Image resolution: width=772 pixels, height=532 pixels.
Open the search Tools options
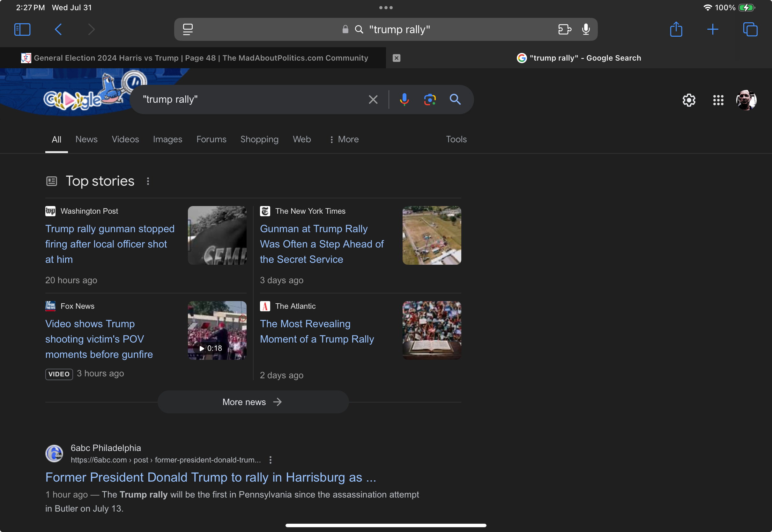click(x=456, y=139)
